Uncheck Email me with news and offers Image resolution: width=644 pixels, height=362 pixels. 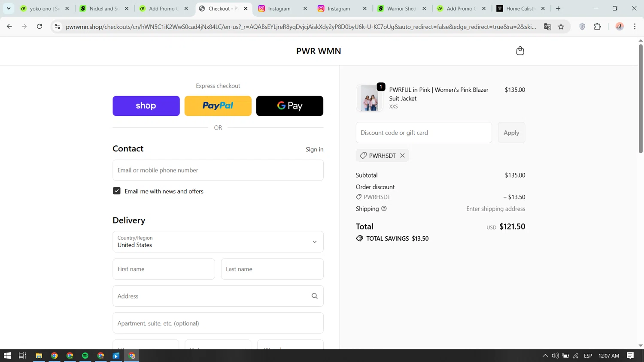[x=117, y=191]
